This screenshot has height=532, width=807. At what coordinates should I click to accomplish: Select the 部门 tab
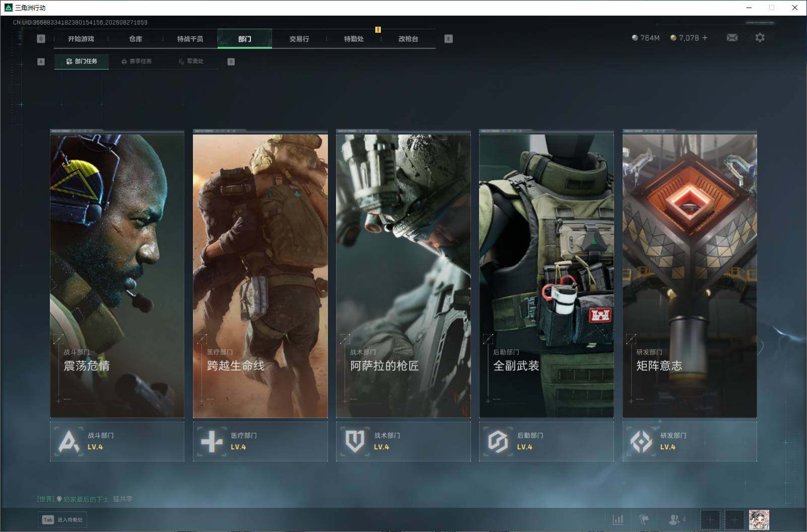tap(245, 39)
